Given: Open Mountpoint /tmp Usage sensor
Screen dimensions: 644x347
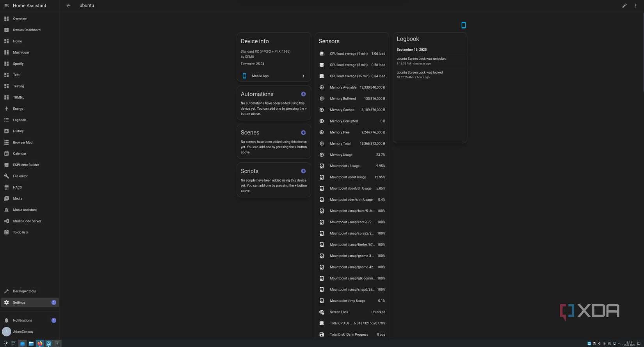Looking at the screenshot, I should tap(352, 301).
